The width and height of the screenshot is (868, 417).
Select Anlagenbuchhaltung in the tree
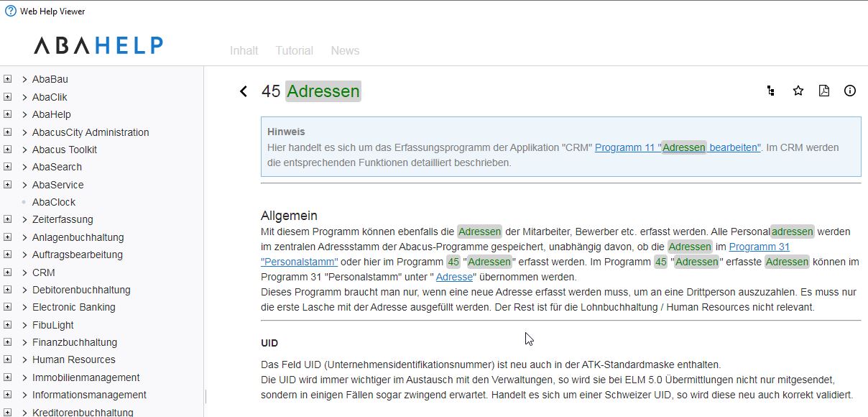(x=78, y=237)
